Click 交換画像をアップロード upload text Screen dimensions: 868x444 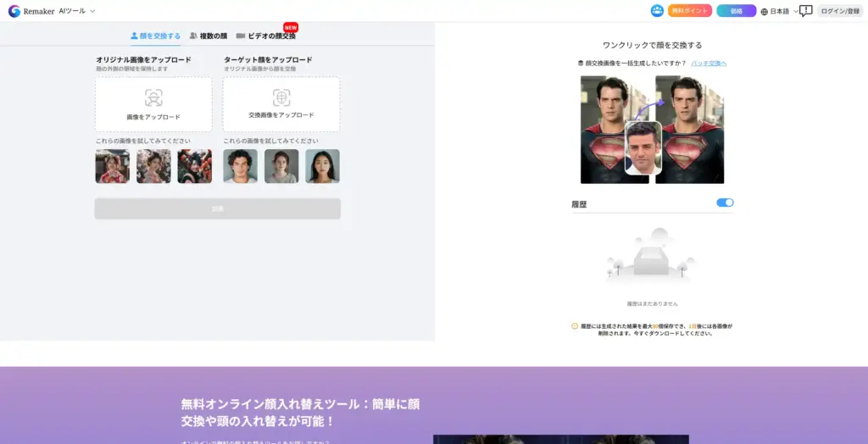tap(281, 115)
